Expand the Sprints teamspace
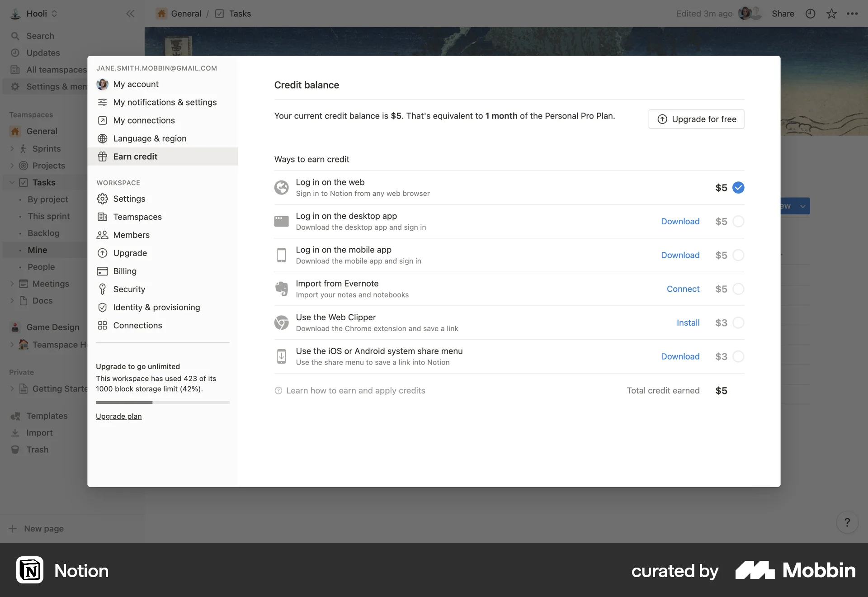This screenshot has width=868, height=597. coord(12,149)
